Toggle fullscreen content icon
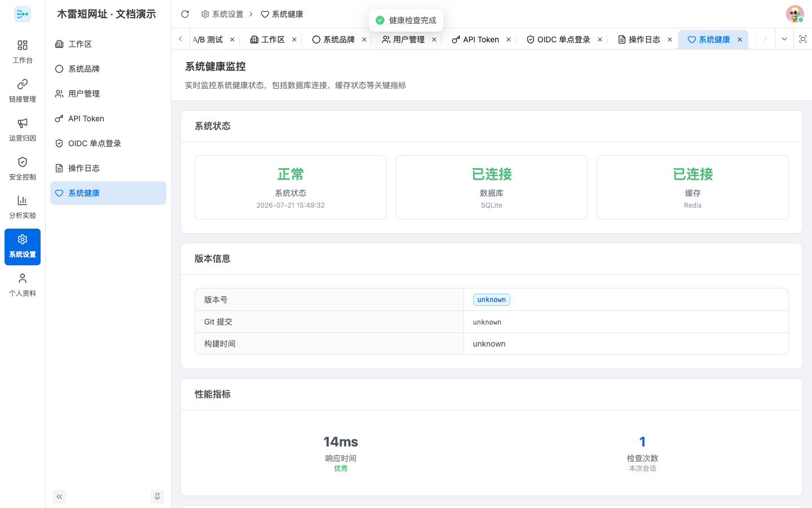The width and height of the screenshot is (812, 508). [803, 39]
